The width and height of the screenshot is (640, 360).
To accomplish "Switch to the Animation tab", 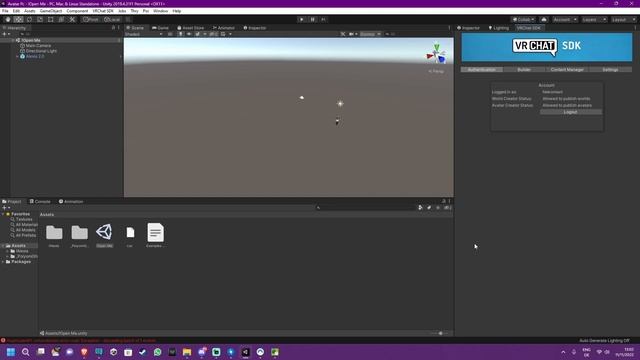I will tap(71, 202).
